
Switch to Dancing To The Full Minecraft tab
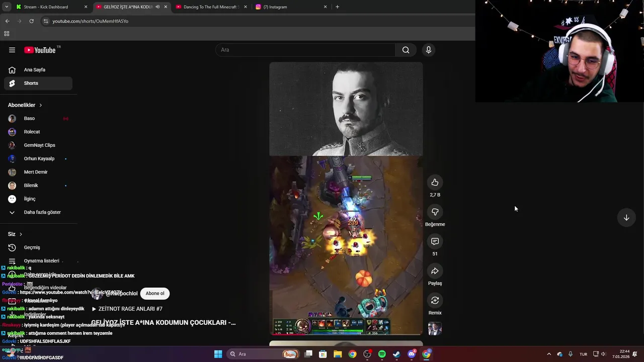211,7
